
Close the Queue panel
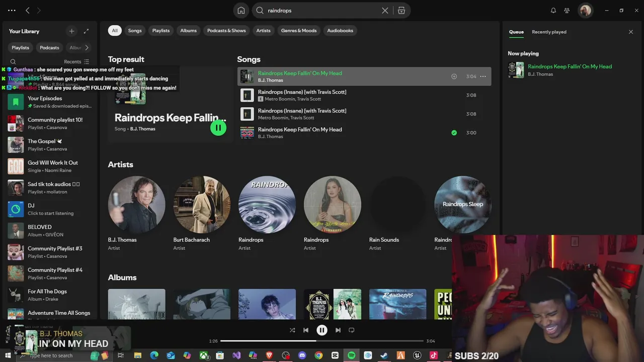point(631,32)
